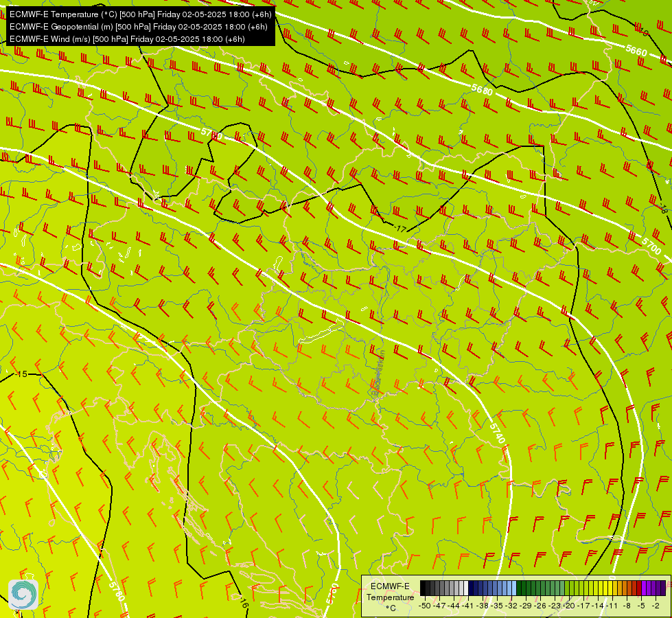The height and width of the screenshot is (618, 672).
Task: Click the -20 value on temperature legend
Action: 569,606
